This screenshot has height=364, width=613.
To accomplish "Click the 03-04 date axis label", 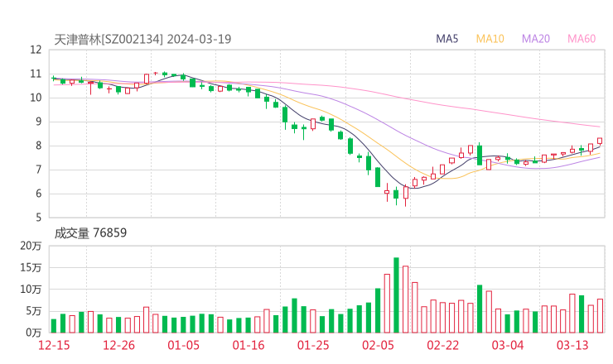I will tap(508, 345).
